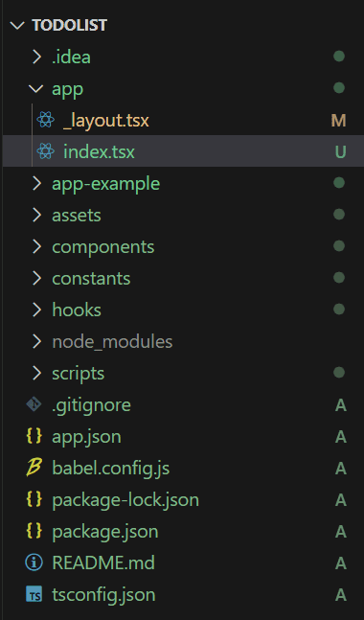Click the A badge on package-lock.json
The width and height of the screenshot is (364, 620).
[340, 500]
